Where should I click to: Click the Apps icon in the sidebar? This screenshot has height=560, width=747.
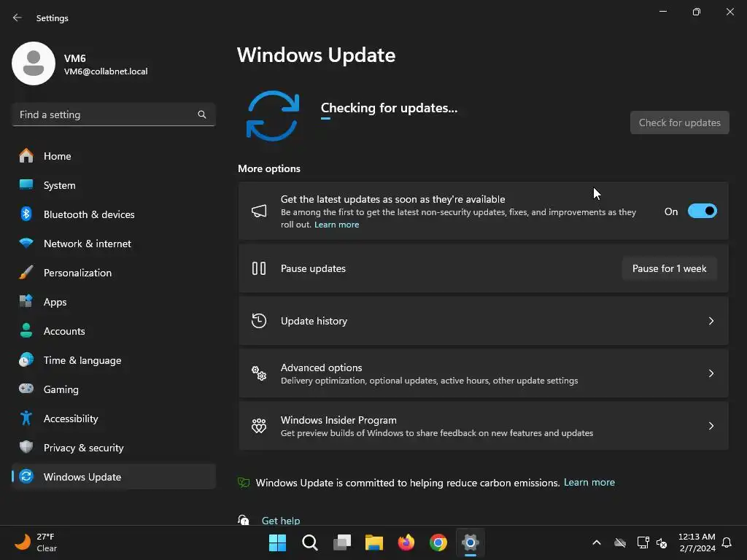tap(26, 301)
